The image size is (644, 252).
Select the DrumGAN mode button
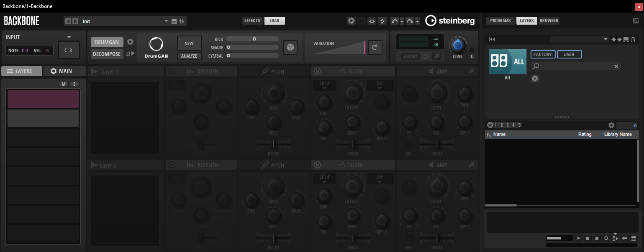[107, 42]
